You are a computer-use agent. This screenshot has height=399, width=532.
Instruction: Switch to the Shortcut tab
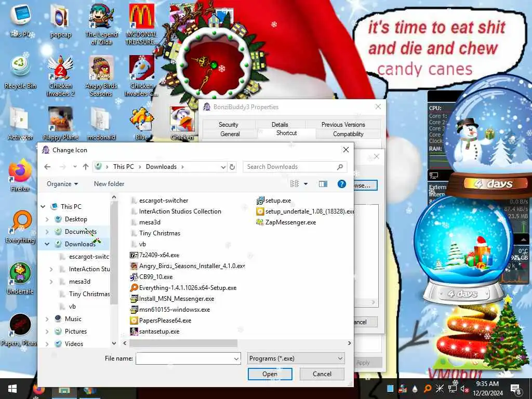286,133
